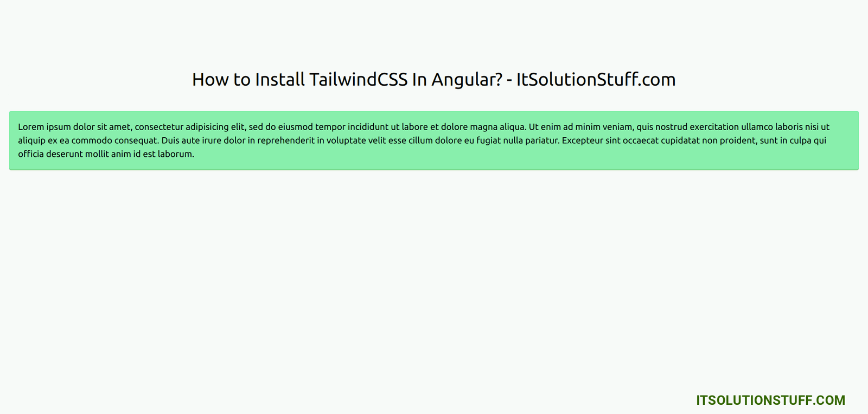Screen dimensions: 868x414
Task: Click the word "exercitation" in the alert box
Action: point(714,127)
